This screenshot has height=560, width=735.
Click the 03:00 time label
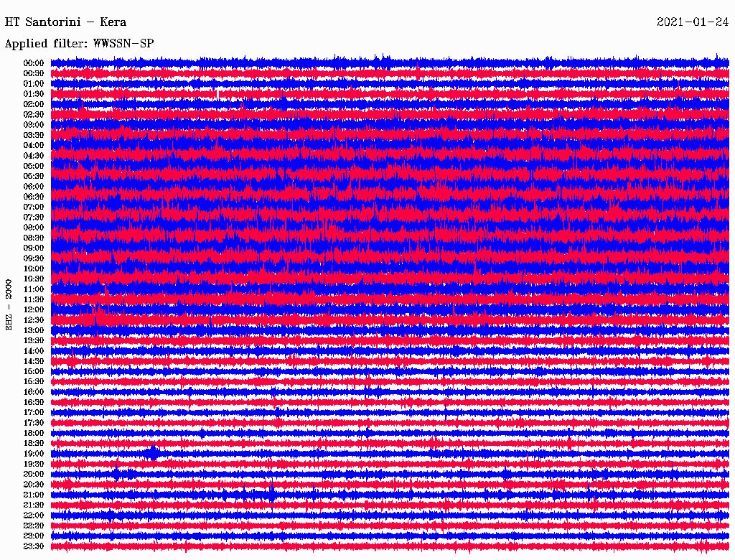[x=34, y=125]
